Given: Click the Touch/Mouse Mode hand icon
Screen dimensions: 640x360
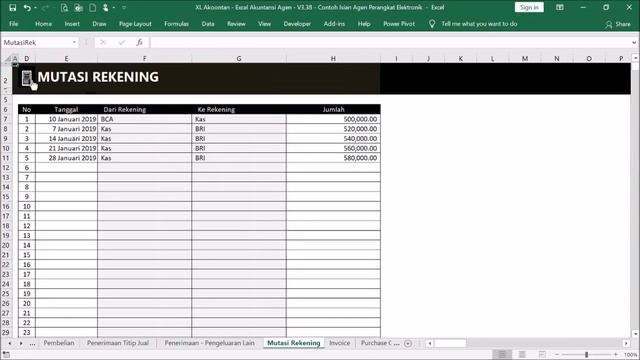Looking at the screenshot, I should 106,7.
